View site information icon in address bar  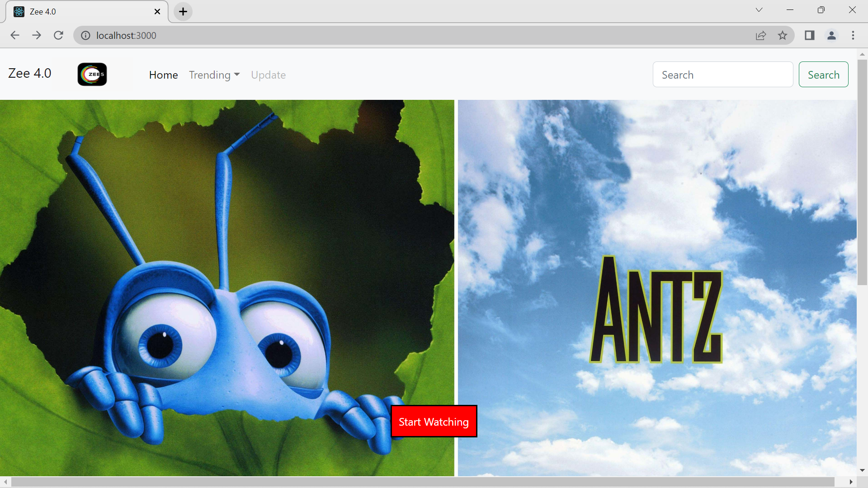point(85,35)
